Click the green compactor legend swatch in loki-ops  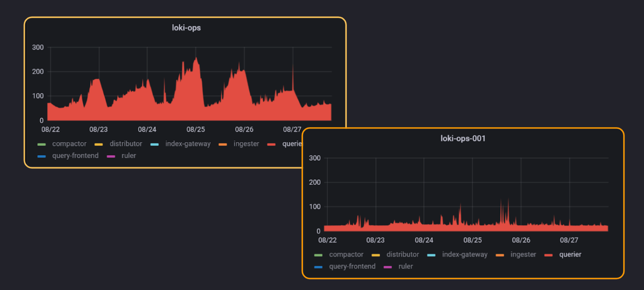(42, 144)
